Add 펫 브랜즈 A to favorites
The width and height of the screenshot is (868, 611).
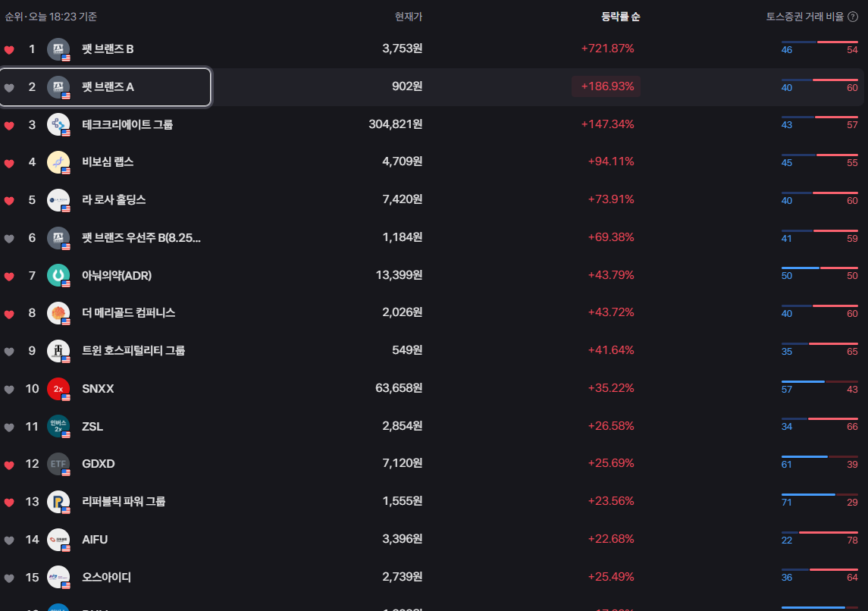(x=9, y=88)
